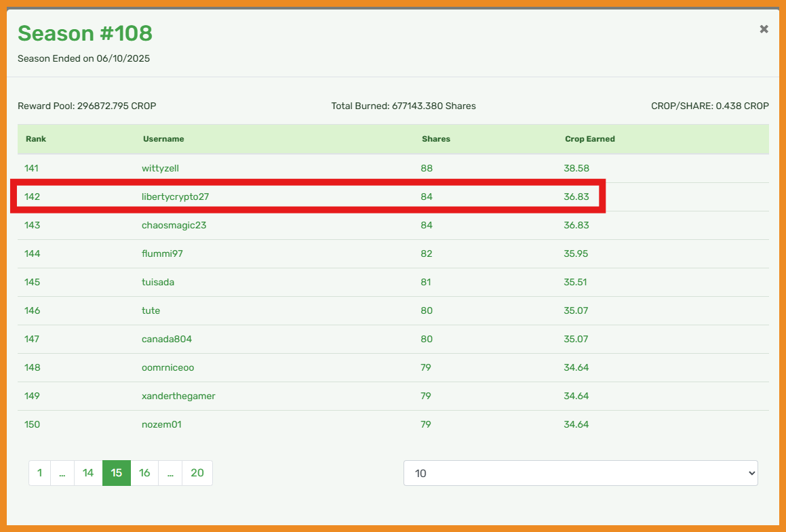
Task: Go to page 1 of leaderboard
Action: pos(39,473)
